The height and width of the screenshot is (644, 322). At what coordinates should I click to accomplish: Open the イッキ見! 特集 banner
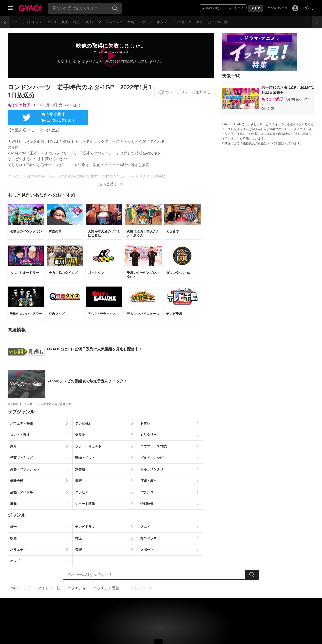[259, 52]
